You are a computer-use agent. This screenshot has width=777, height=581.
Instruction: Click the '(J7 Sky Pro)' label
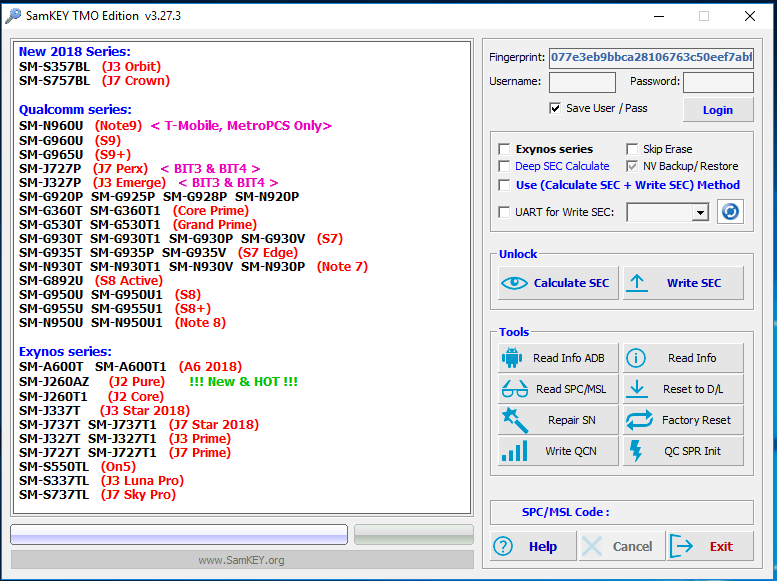coord(138,494)
